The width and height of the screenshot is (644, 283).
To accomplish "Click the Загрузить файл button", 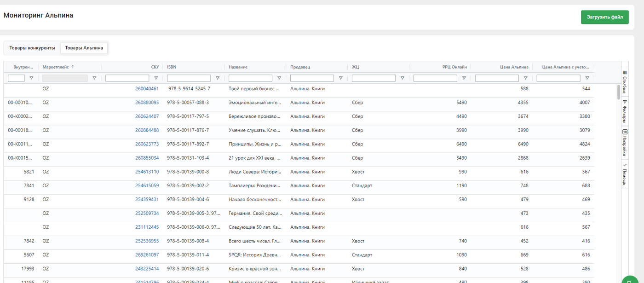I will 605,17.
